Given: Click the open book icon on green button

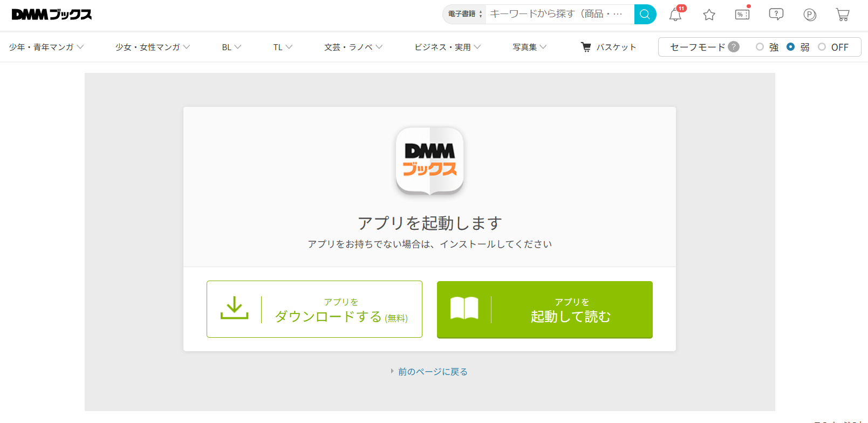Looking at the screenshot, I should point(464,309).
